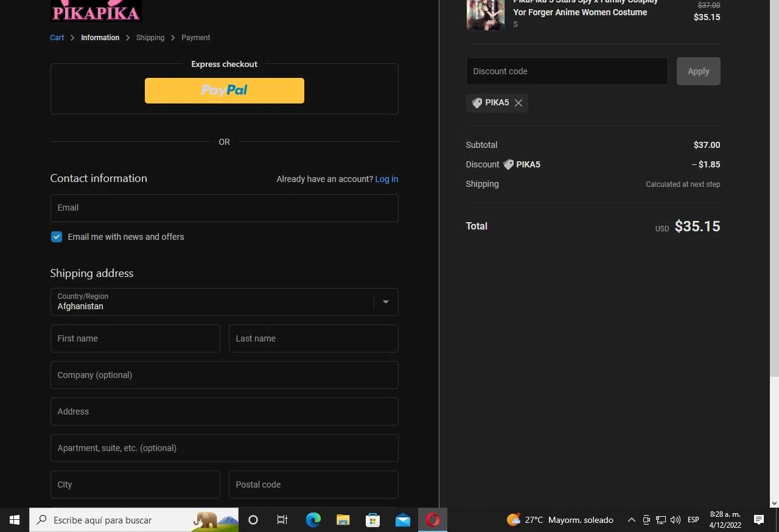Click the cosplay costume product thumbnail
The image size is (779, 532).
pyautogui.click(x=485, y=15)
